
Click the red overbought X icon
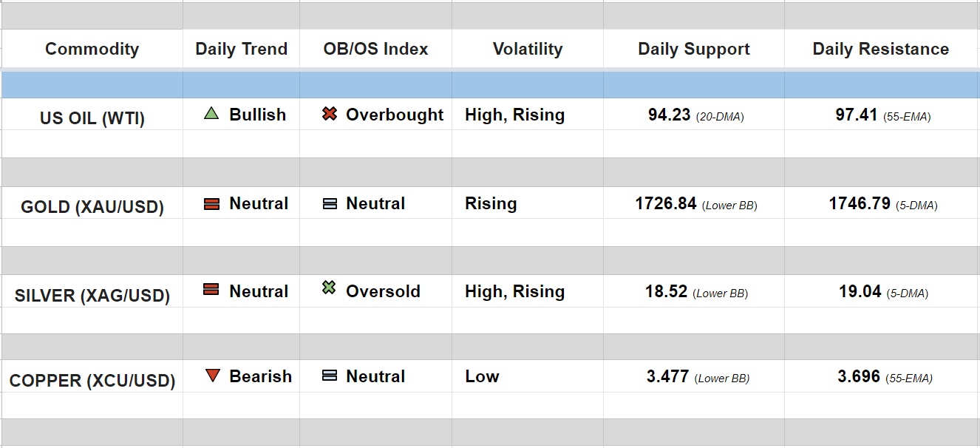click(x=330, y=114)
